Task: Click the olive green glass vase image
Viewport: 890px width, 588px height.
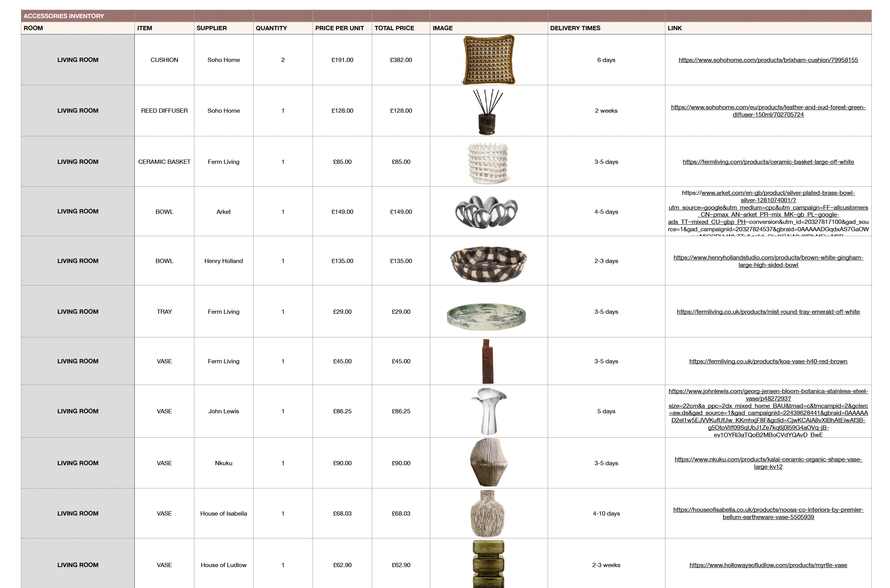Action: click(488, 564)
